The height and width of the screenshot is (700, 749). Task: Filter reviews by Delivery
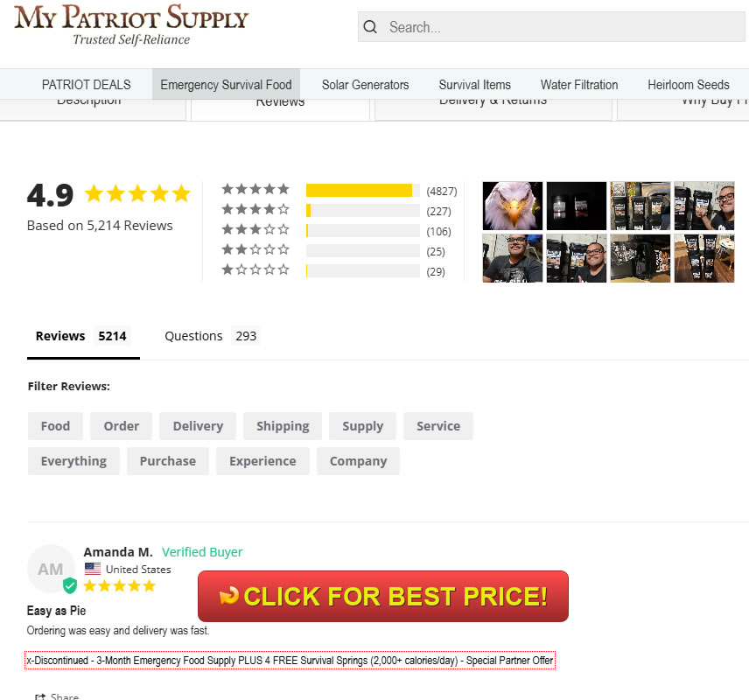[x=198, y=426]
